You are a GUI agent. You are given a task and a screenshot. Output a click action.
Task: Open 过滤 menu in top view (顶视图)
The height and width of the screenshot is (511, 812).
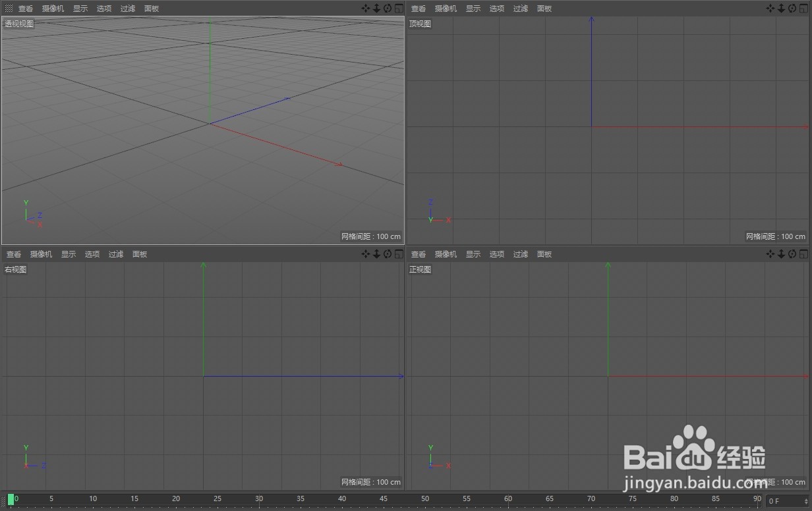click(x=521, y=9)
